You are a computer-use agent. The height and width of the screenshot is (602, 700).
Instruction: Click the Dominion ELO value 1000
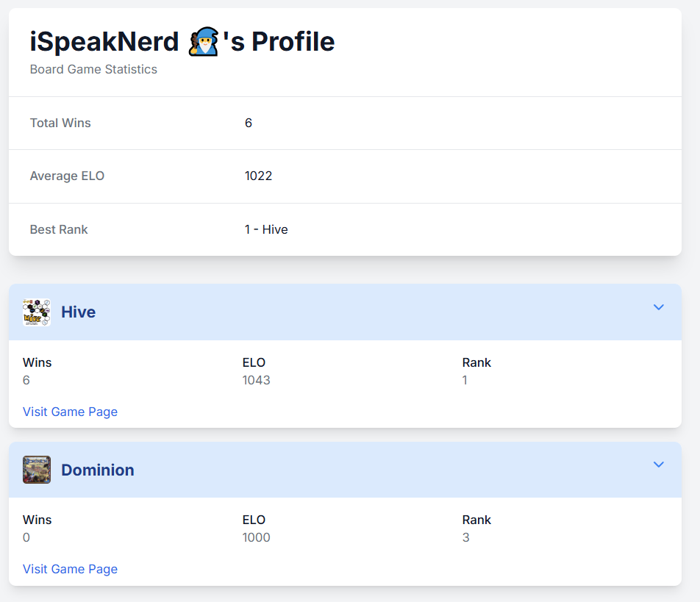tap(256, 537)
